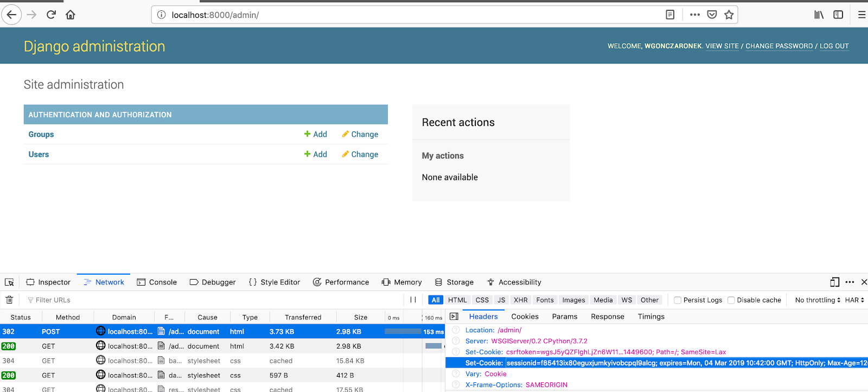The width and height of the screenshot is (868, 392).
Task: Toggle the JS request filter
Action: coord(501,300)
